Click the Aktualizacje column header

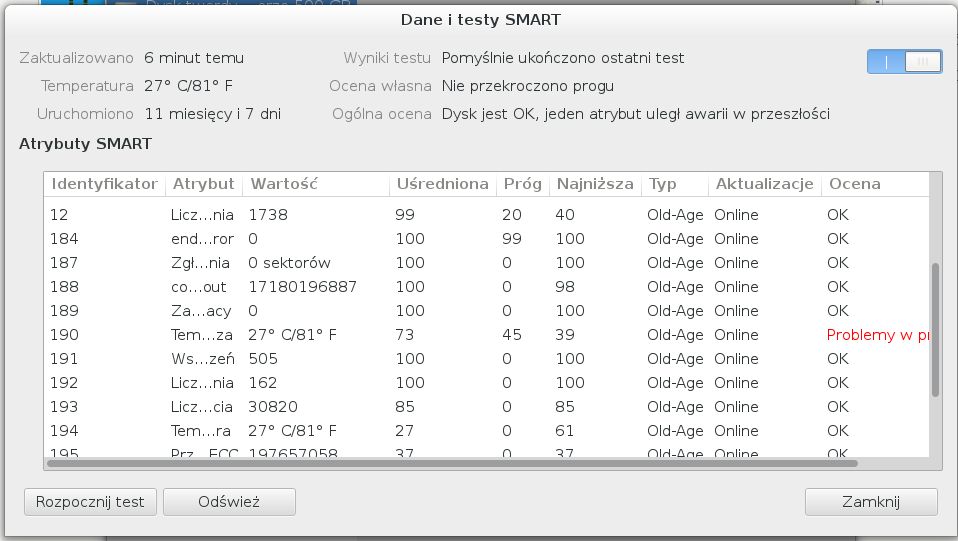(x=764, y=184)
